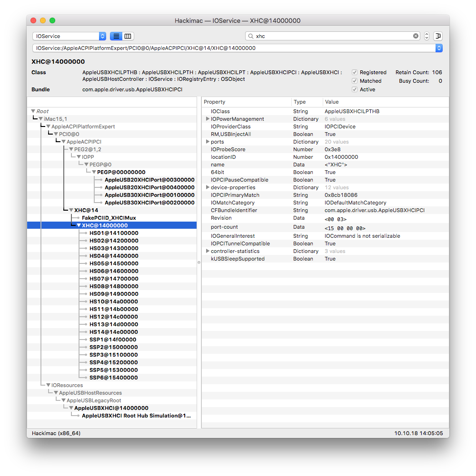Image resolution: width=476 pixels, height=476 pixels.
Task: Select HS14@14e00000 port
Action: [114, 332]
